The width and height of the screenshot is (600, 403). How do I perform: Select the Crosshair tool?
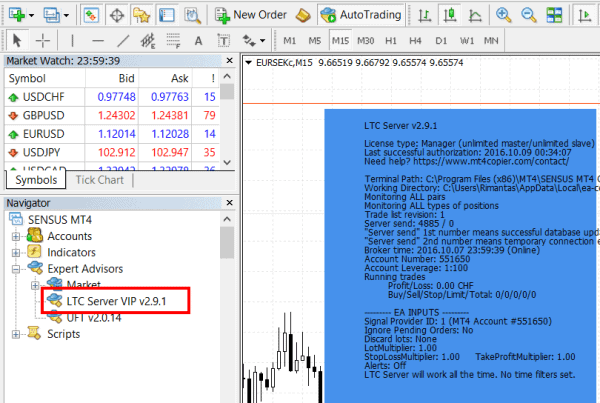pos(42,40)
